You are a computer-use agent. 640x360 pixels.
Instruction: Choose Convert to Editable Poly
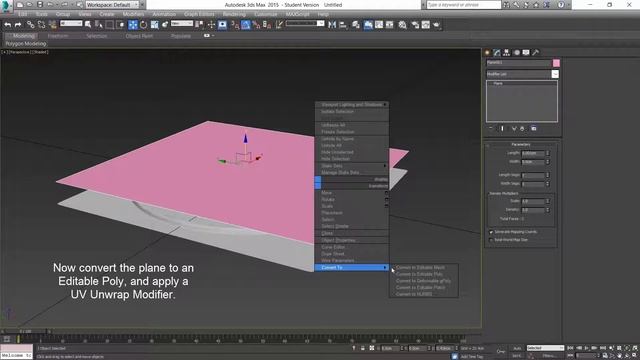pos(419,274)
